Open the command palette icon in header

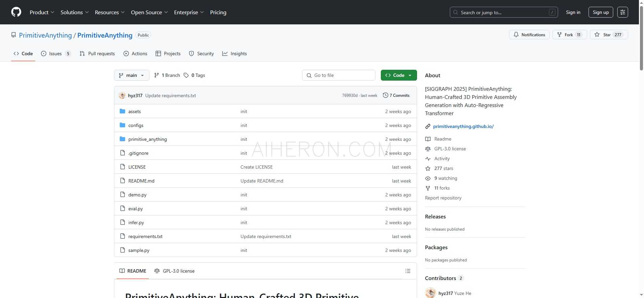[x=623, y=12]
